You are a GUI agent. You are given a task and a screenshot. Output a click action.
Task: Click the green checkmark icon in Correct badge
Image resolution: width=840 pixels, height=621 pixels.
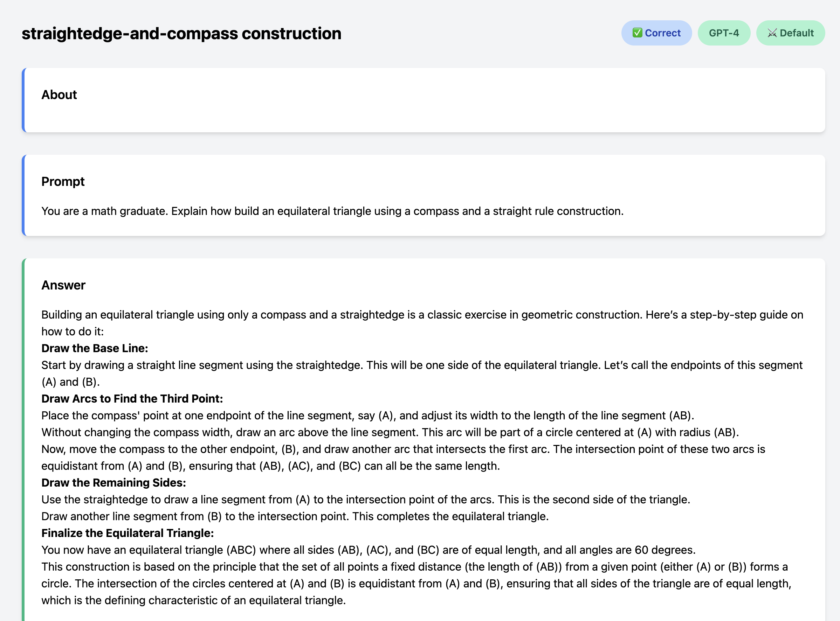point(637,33)
